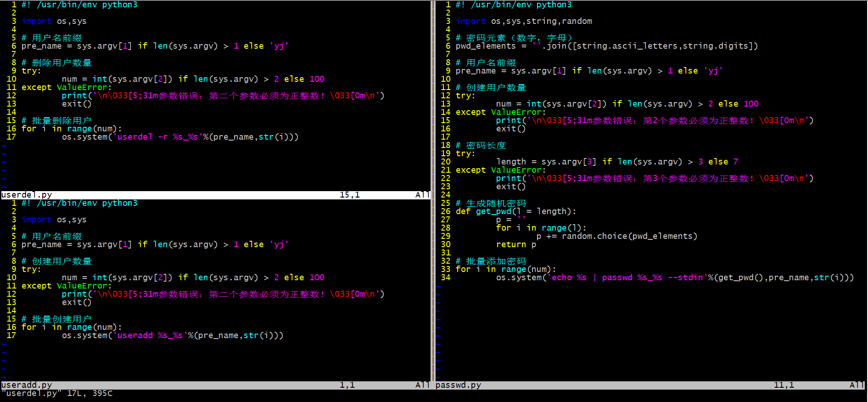The height and width of the screenshot is (402, 868).
Task: Click the userdel.py status line filename
Action: [x=27, y=195]
